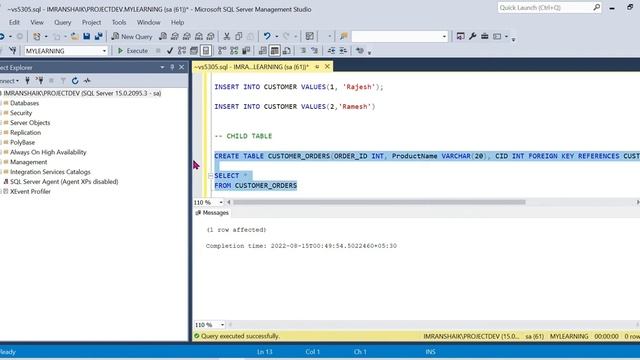The height and width of the screenshot is (360, 640).
Task: Open the Query menu
Action: (62, 22)
